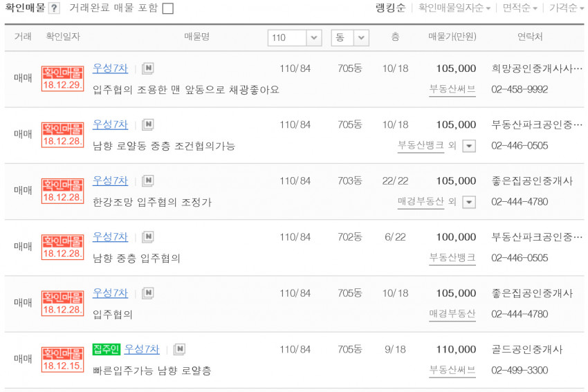Click the N icon on the 702동 listing

point(147,237)
